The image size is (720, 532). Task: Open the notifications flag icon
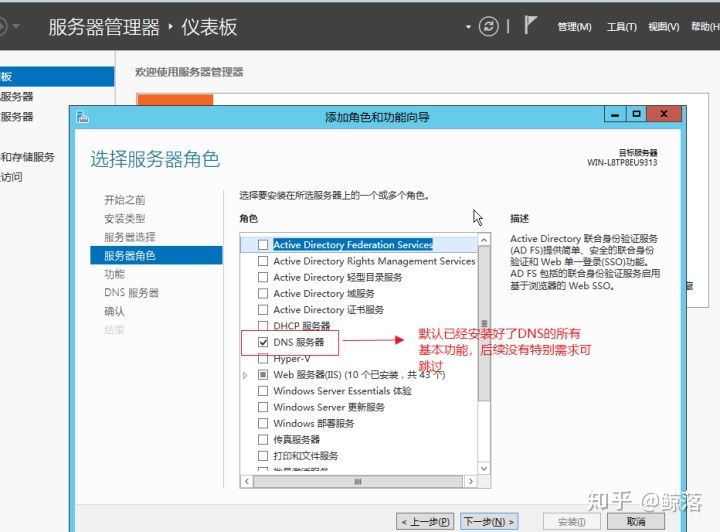point(530,25)
